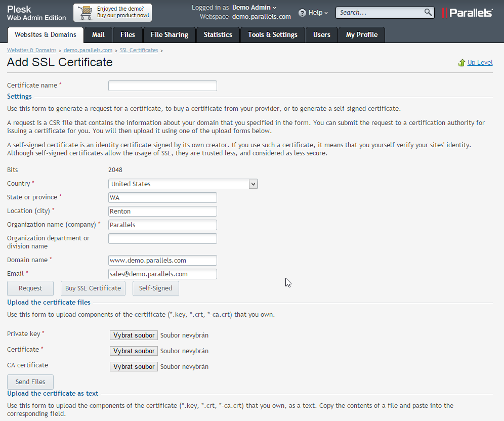Click SSL Certificates breadcrumb link
504x421 pixels.
tap(139, 50)
